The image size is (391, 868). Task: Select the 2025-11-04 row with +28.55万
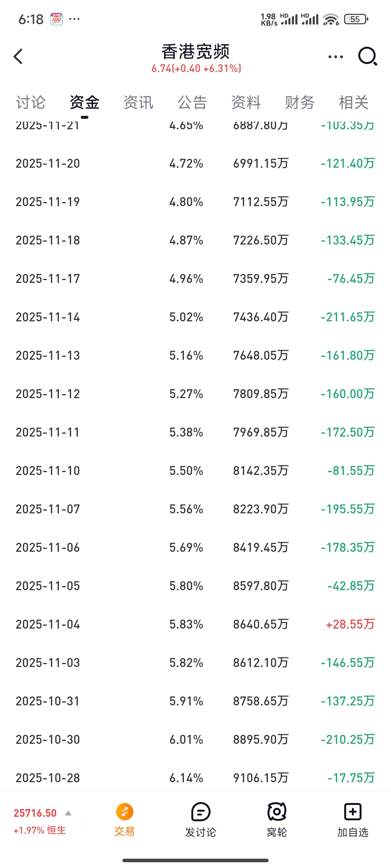point(195,624)
